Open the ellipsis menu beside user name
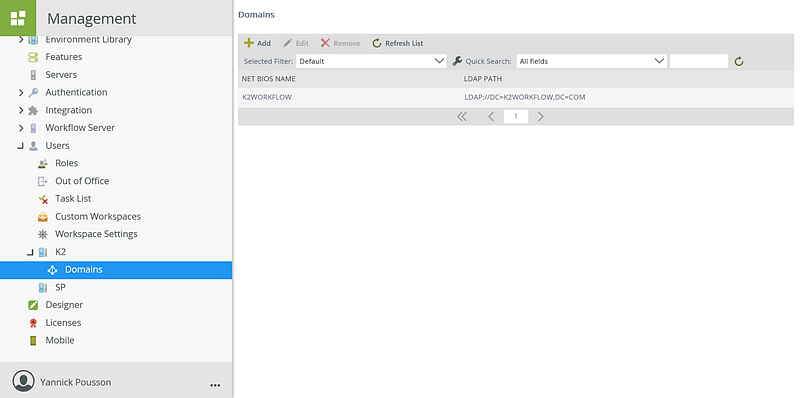Image resolution: width=800 pixels, height=398 pixels. 215,385
